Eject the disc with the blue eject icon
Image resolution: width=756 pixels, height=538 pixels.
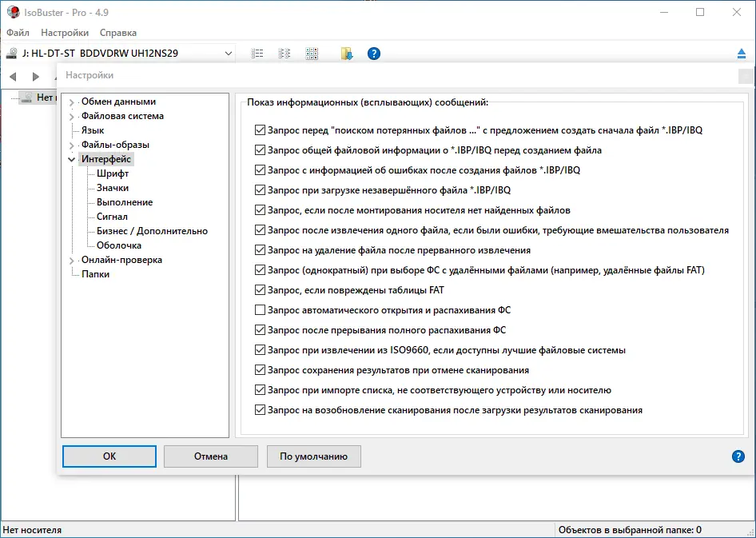pyautogui.click(x=742, y=54)
